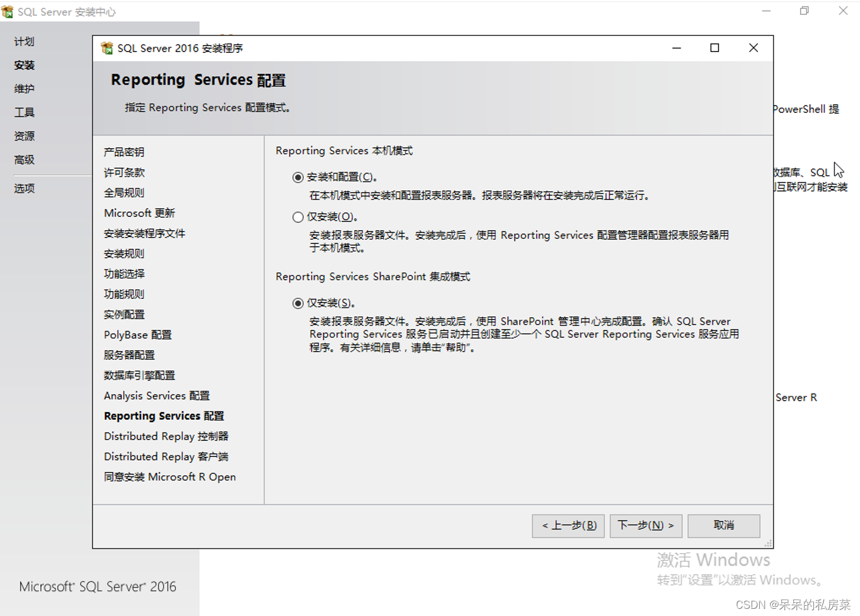Click the 全局规则 setup step

[x=124, y=193]
